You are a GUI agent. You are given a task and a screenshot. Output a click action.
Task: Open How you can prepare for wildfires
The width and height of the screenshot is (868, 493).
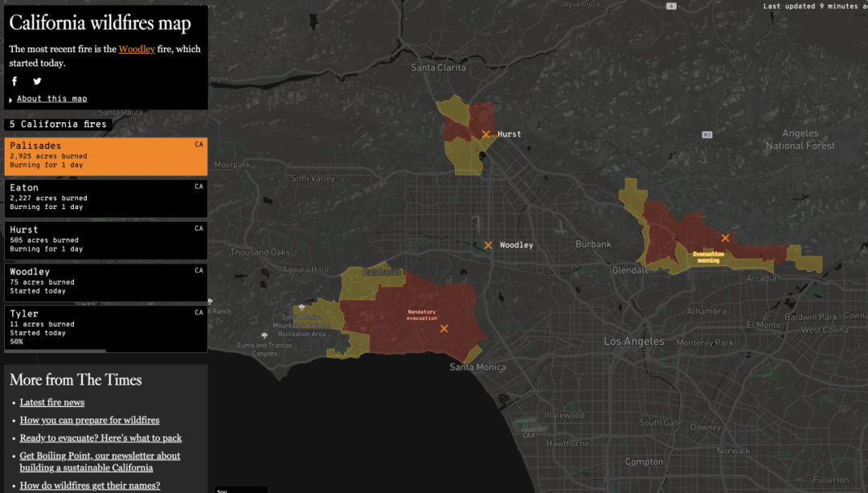[90, 420]
